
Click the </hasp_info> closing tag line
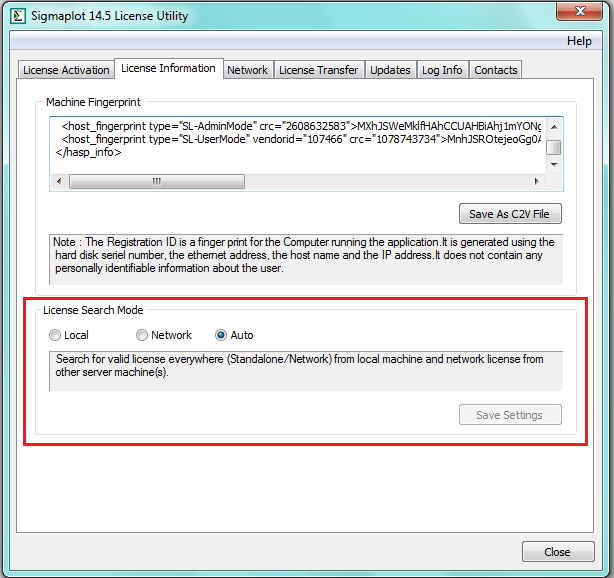(88, 152)
